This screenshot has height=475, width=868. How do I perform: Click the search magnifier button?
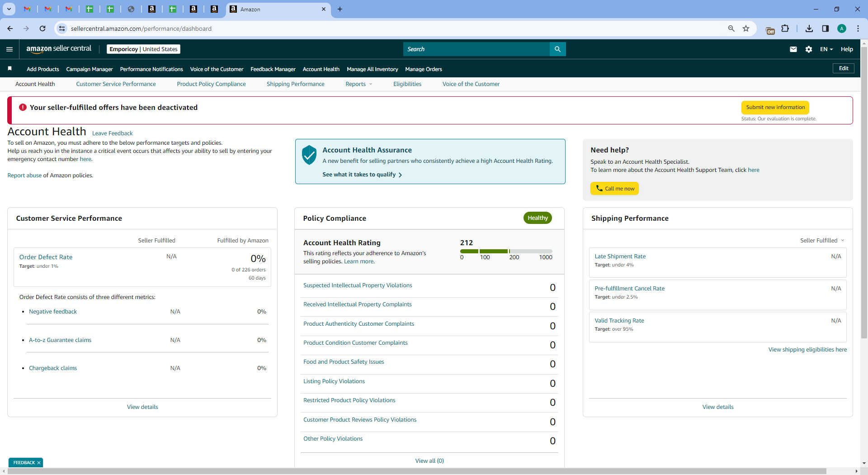click(x=557, y=49)
